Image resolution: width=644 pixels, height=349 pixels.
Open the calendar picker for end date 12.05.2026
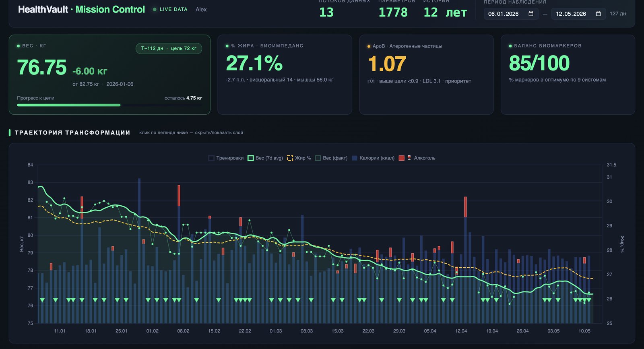(599, 14)
